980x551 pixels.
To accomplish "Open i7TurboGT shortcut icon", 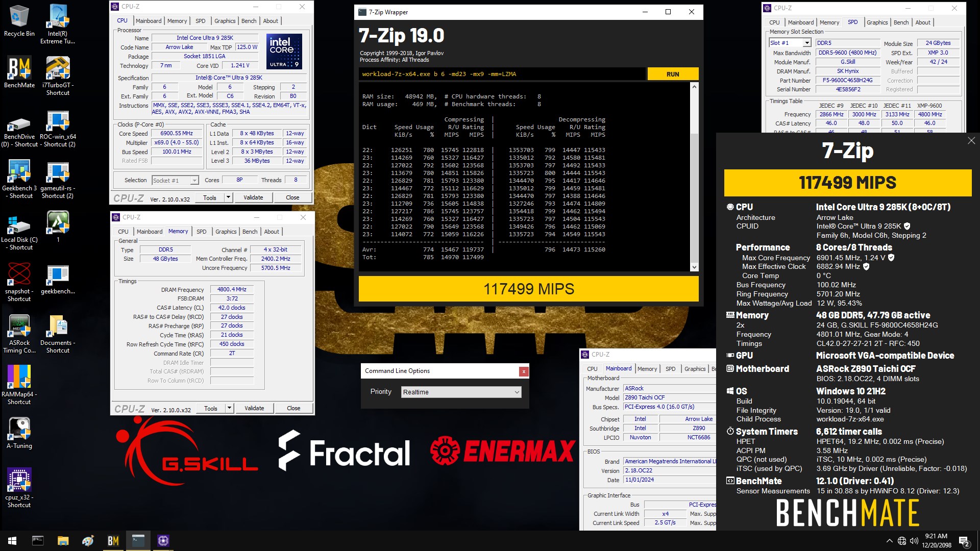I will click(58, 76).
